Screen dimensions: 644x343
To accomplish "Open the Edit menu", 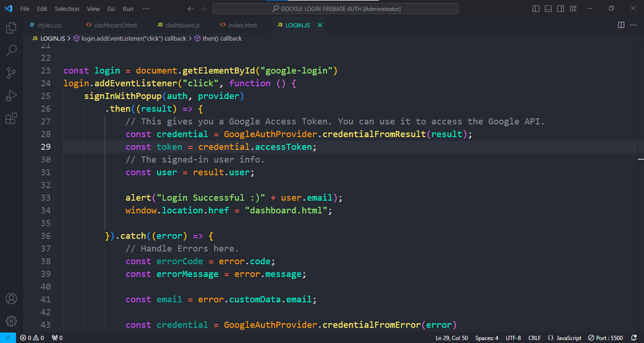I will click(x=42, y=9).
